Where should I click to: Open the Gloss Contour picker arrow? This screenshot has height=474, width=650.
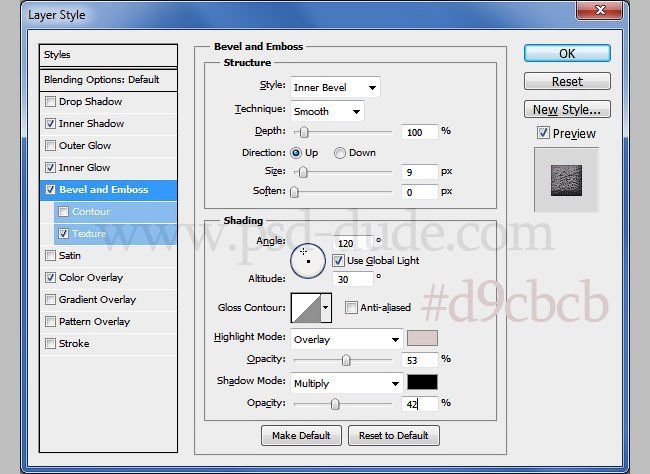tap(326, 308)
